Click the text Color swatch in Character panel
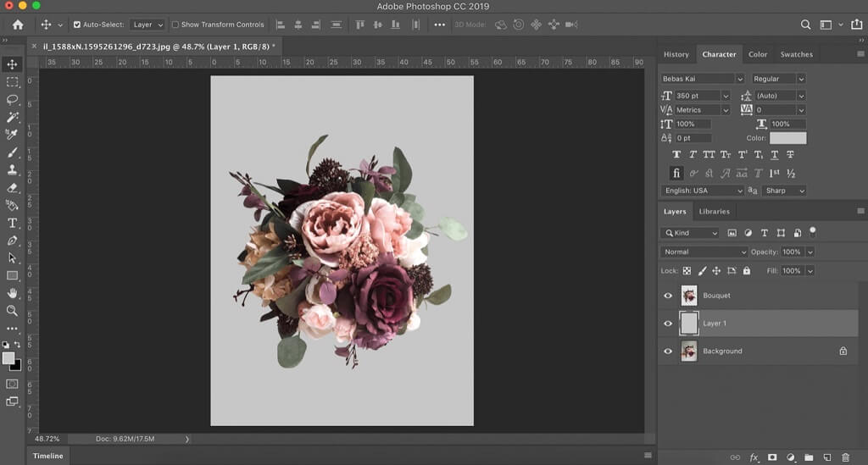Screen dimensions: 868x465 pos(787,138)
